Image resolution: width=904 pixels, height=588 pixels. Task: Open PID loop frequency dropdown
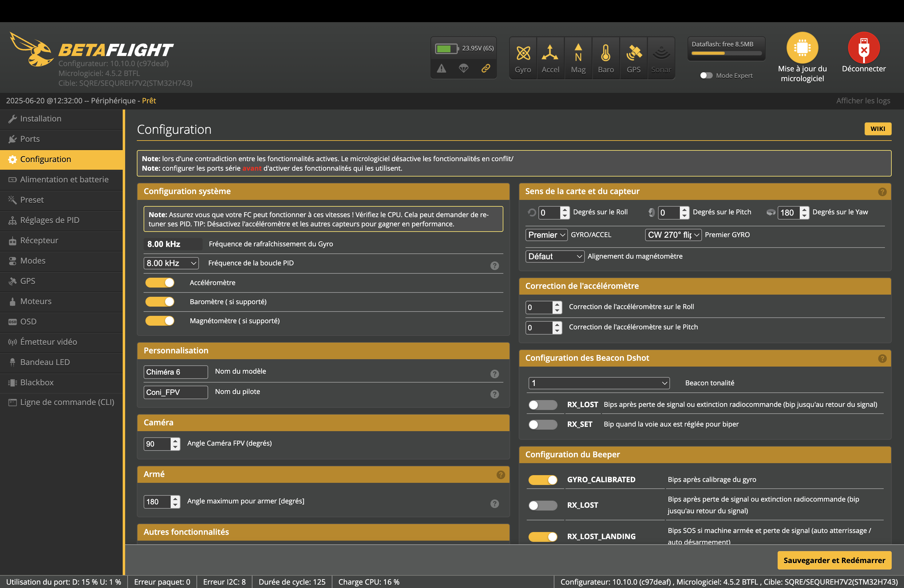(x=171, y=263)
